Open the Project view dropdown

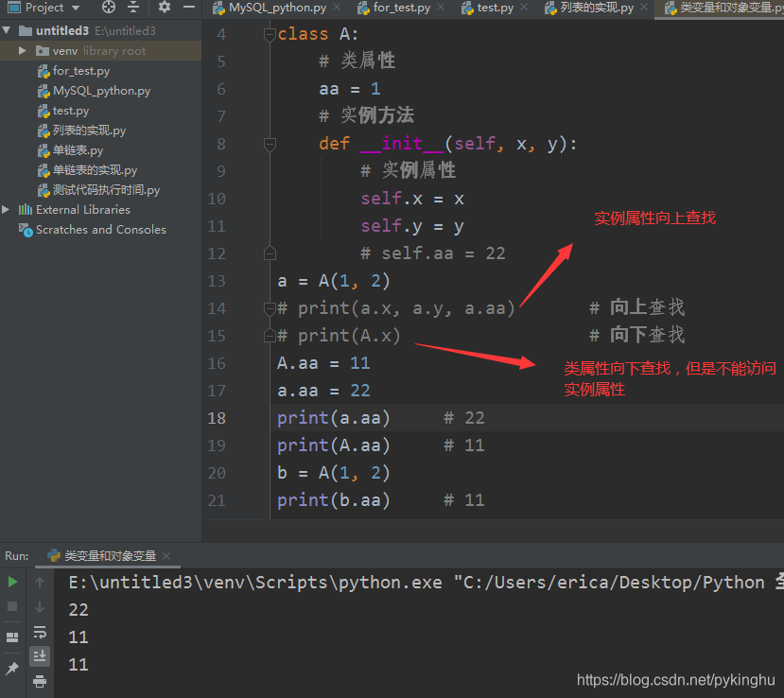43,8
